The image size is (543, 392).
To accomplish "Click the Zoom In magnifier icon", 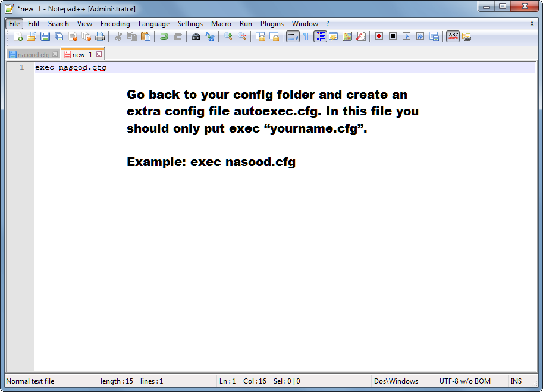I will 228,37.
